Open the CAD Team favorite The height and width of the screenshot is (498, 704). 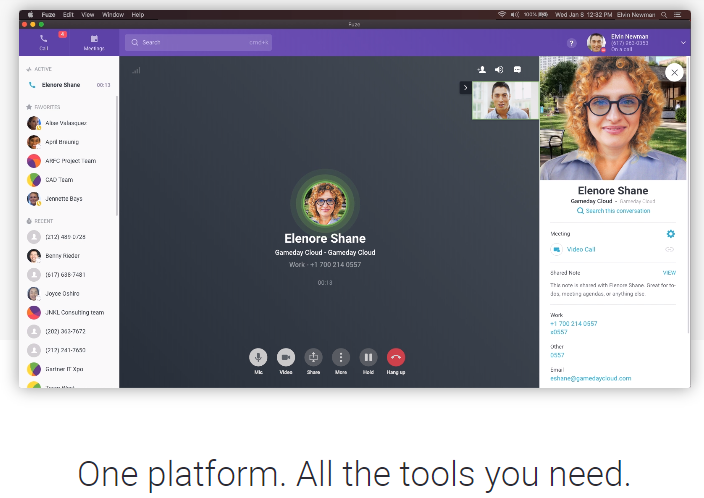69,180
